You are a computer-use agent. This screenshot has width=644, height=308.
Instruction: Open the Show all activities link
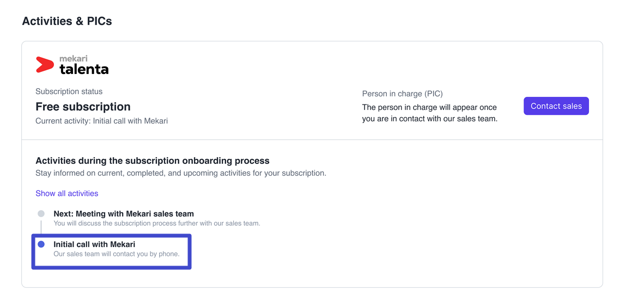pyautogui.click(x=67, y=194)
